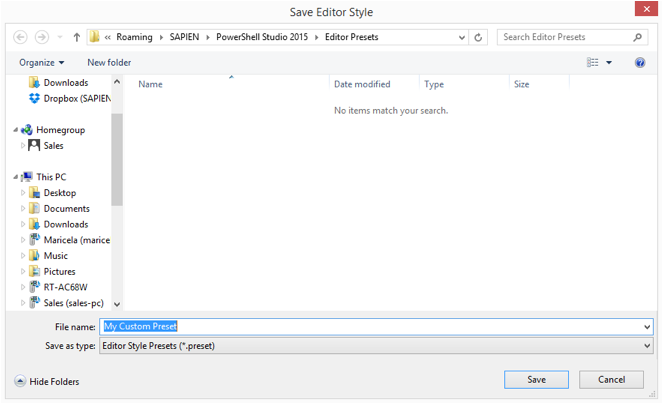Click Hide Folders toggle
The height and width of the screenshot is (404, 663).
47,381
